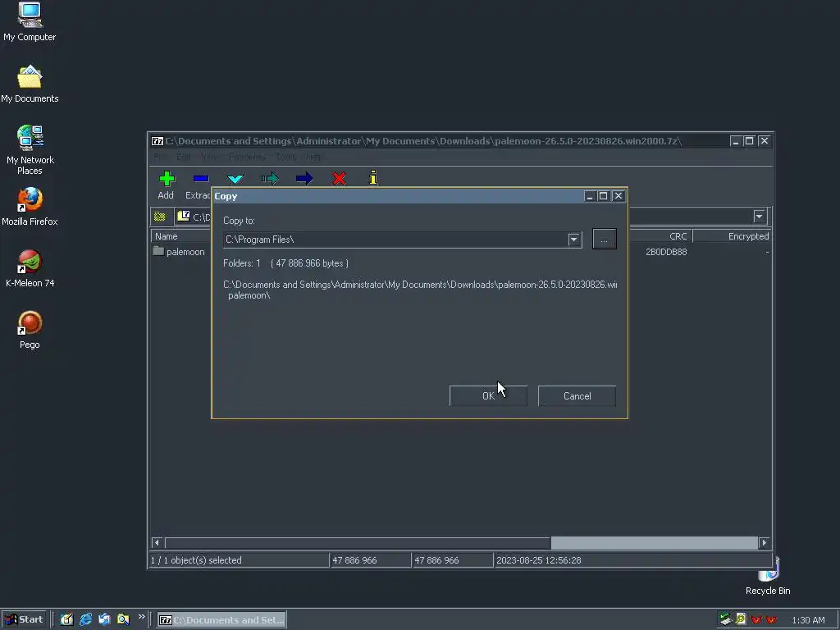Select Recycle Bin desktop icon

pyautogui.click(x=768, y=577)
